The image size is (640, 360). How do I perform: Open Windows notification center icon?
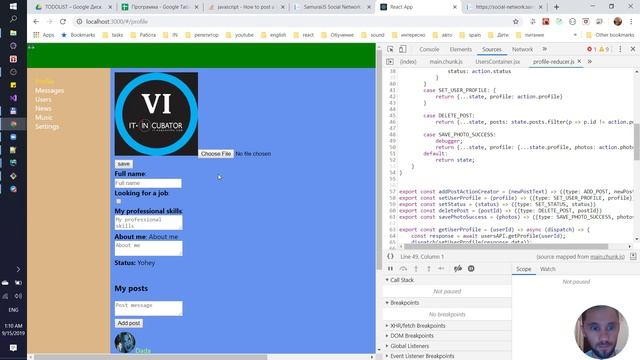coord(13,348)
